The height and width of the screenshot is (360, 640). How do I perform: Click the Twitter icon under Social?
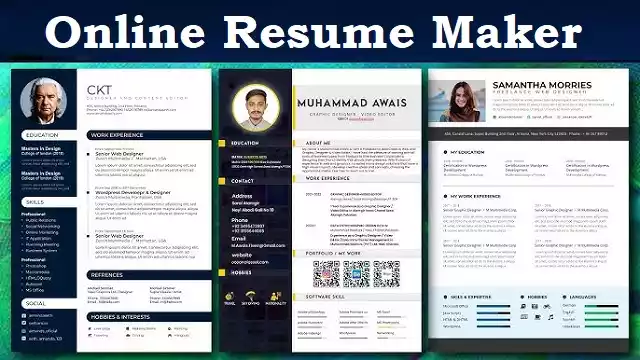point(24,323)
